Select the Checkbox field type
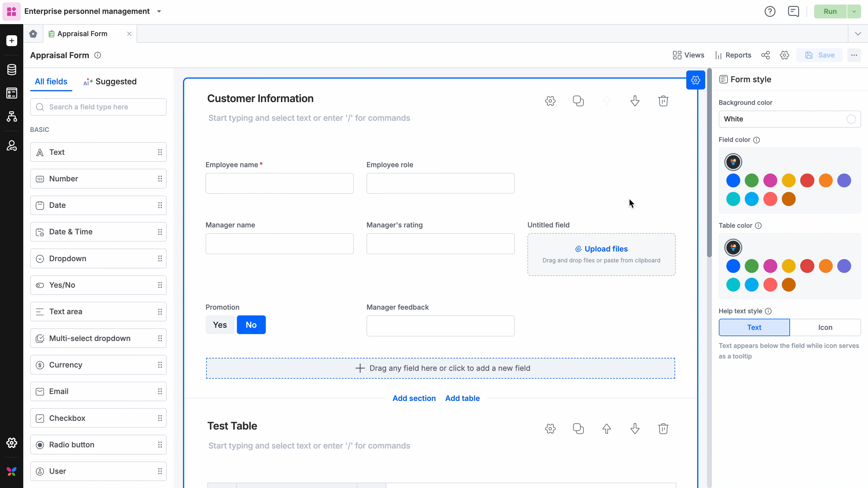 click(98, 418)
